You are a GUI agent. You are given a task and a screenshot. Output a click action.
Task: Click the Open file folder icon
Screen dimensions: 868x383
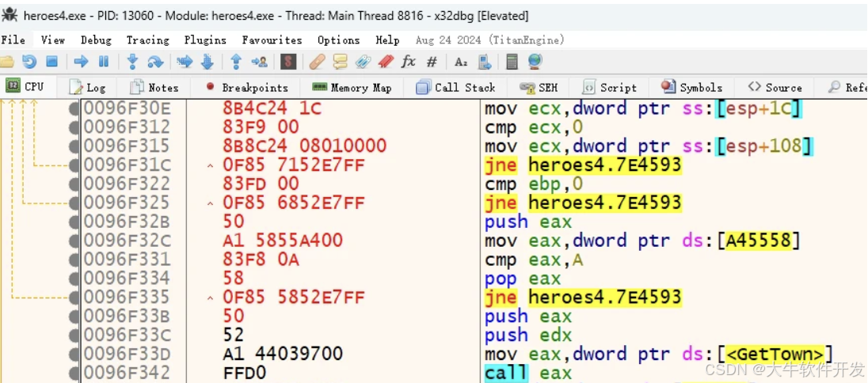pos(7,62)
